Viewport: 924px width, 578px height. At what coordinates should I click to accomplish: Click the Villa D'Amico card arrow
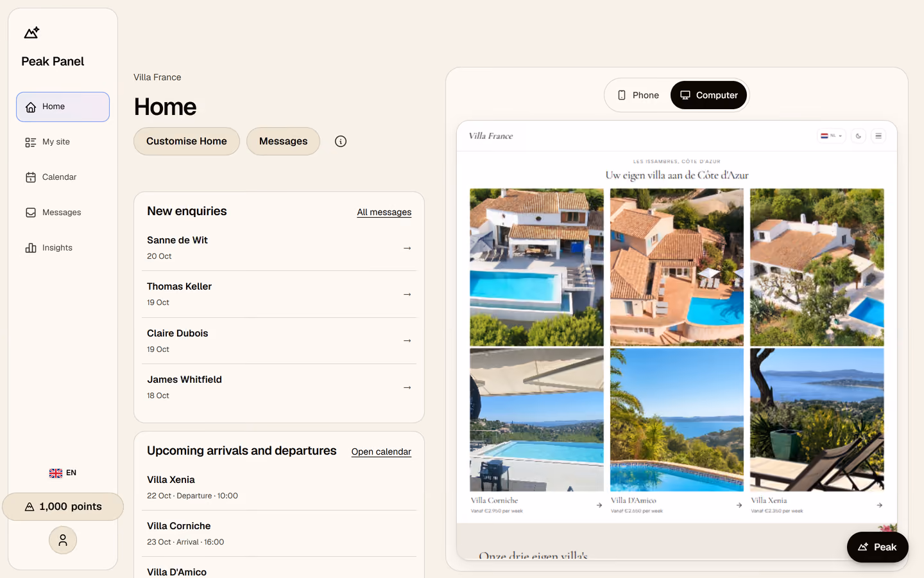pos(739,505)
